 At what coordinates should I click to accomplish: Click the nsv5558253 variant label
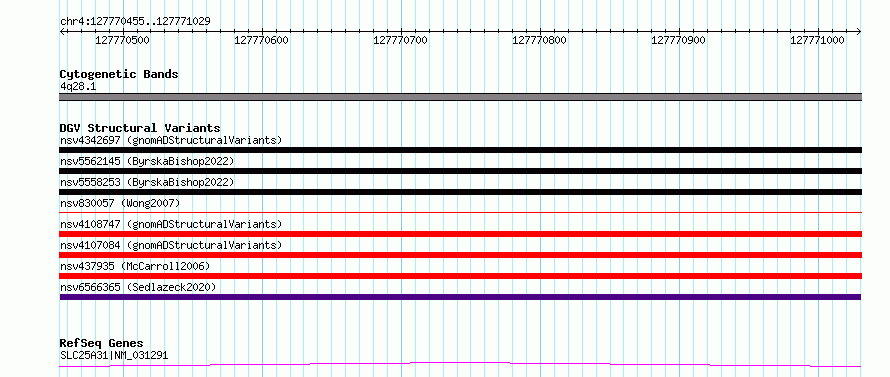coord(147,182)
